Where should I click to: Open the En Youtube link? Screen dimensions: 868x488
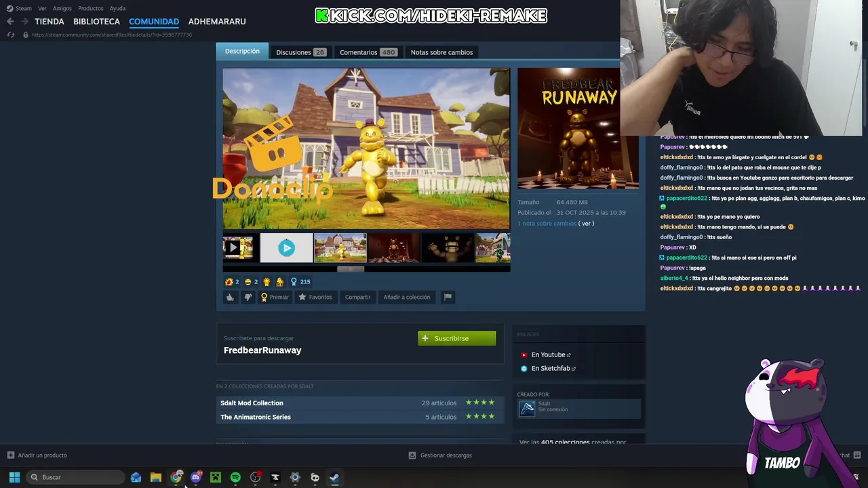click(x=551, y=354)
